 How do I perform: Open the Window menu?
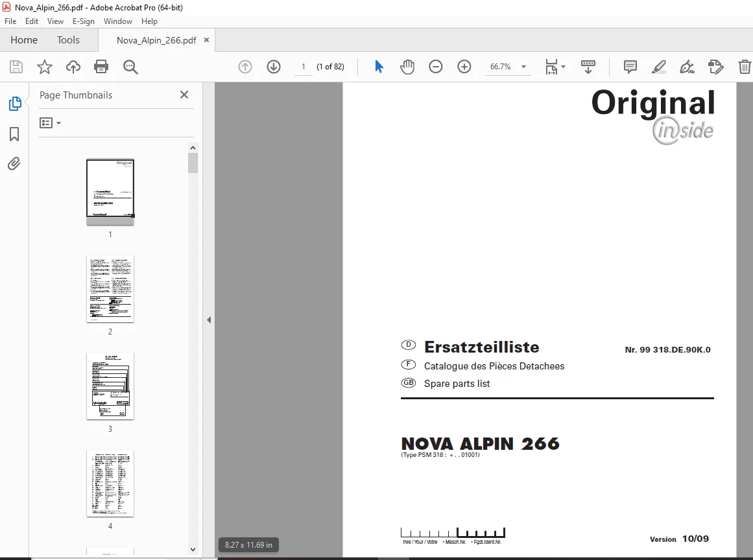[117, 21]
